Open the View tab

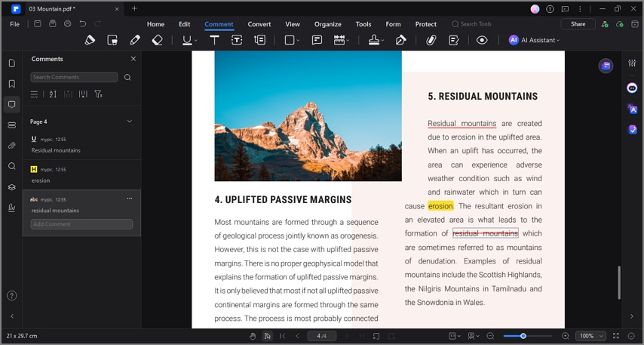click(293, 24)
